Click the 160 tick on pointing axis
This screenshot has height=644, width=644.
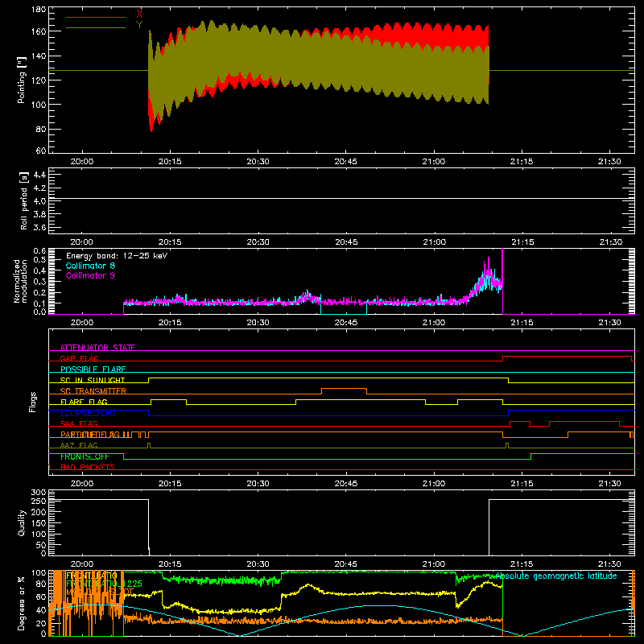click(x=39, y=31)
